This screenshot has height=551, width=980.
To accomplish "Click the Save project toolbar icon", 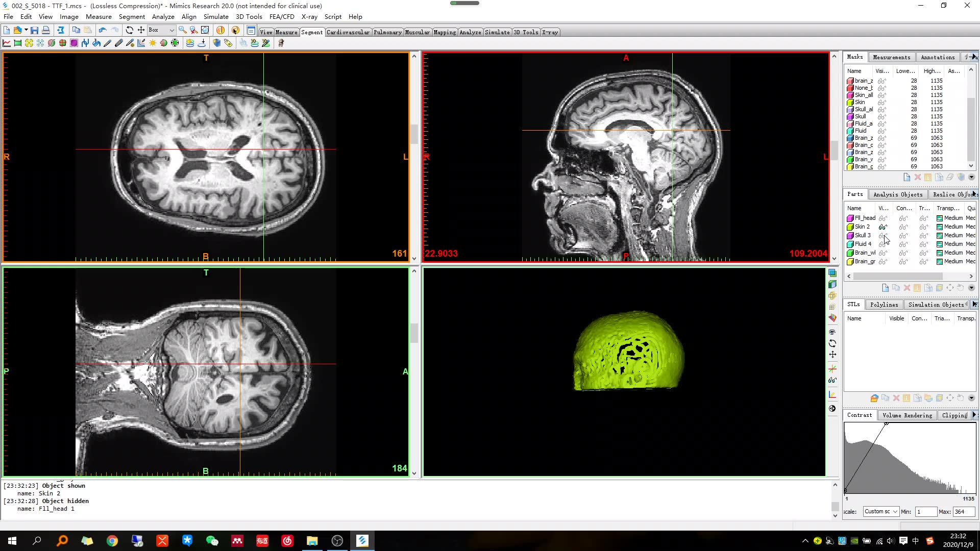I will tap(34, 30).
